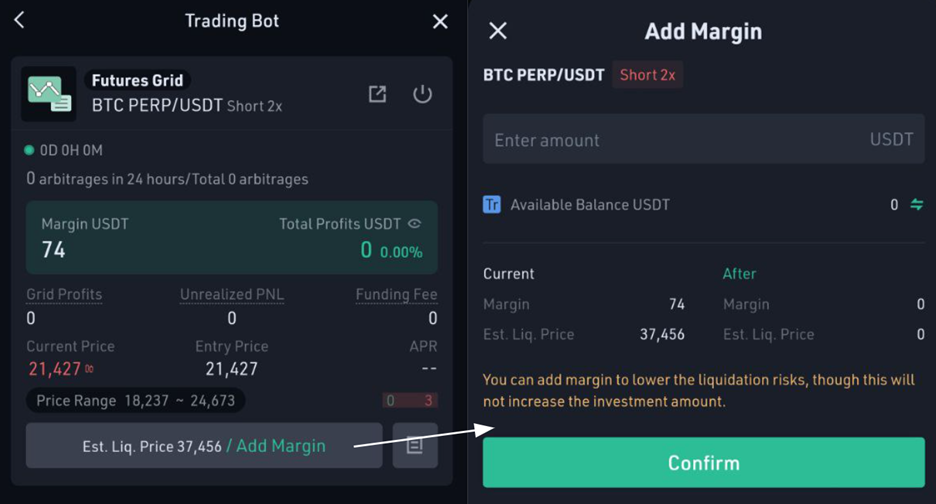Stop the bot with the power icon
This screenshot has height=504, width=936.
click(x=422, y=94)
